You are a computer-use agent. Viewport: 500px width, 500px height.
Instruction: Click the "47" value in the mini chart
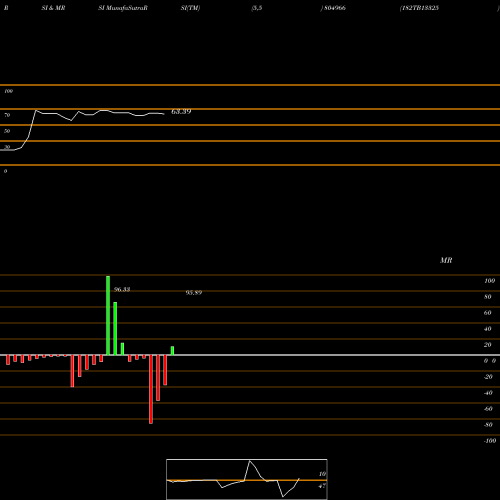(322, 486)
